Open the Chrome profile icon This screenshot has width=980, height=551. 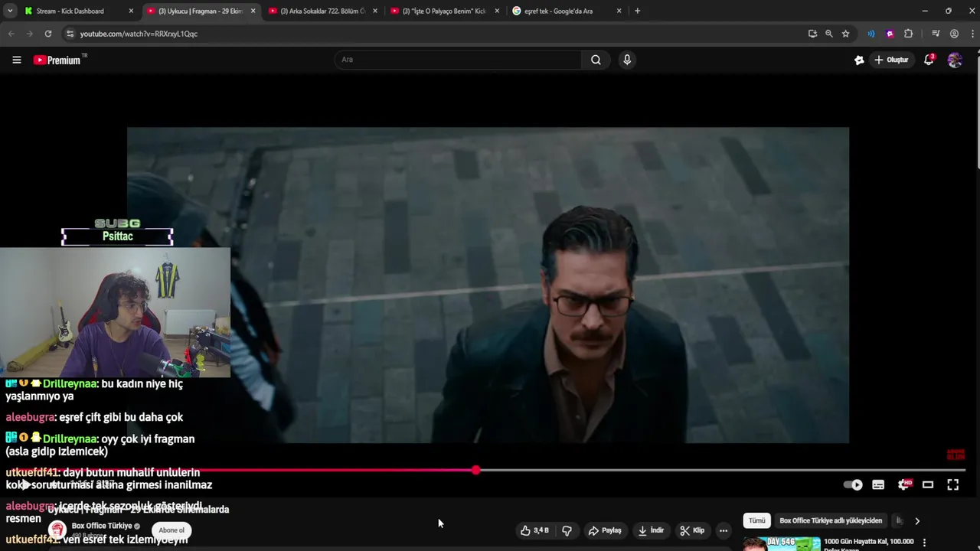tap(954, 34)
